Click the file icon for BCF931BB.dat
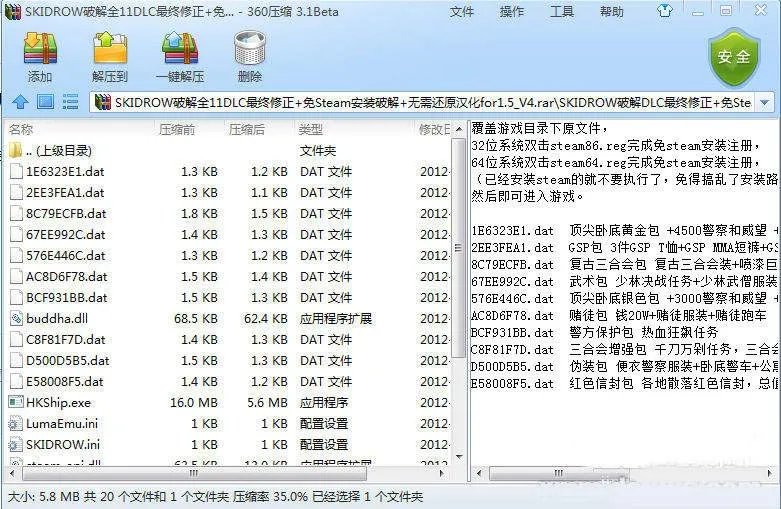This screenshot has height=509, width=781. 16,297
